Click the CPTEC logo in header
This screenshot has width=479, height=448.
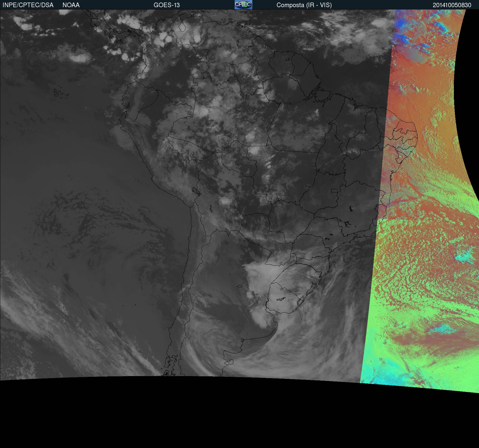pyautogui.click(x=243, y=5)
